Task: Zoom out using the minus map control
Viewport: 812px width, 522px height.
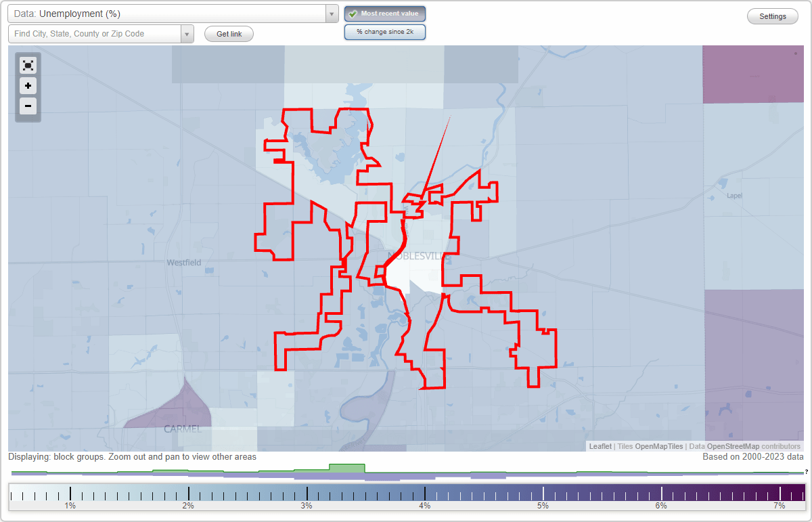Action: pyautogui.click(x=28, y=106)
